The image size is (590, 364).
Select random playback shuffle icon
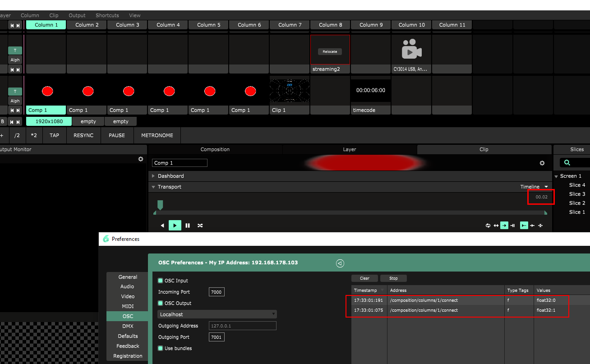[x=200, y=226]
